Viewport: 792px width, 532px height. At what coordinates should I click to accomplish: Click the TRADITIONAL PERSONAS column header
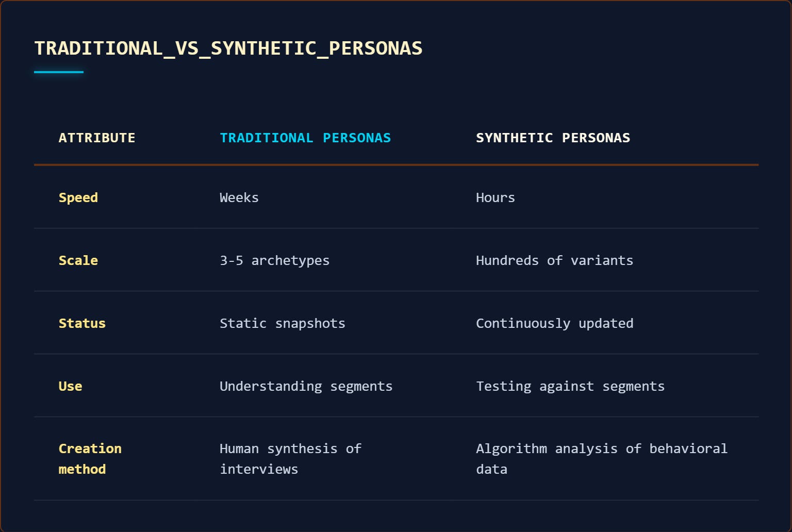click(x=305, y=138)
